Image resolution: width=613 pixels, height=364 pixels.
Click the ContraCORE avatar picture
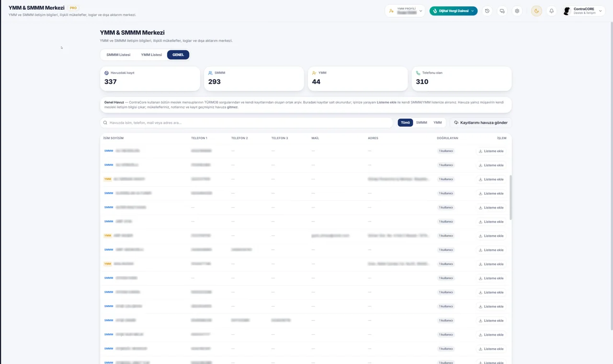[567, 11]
